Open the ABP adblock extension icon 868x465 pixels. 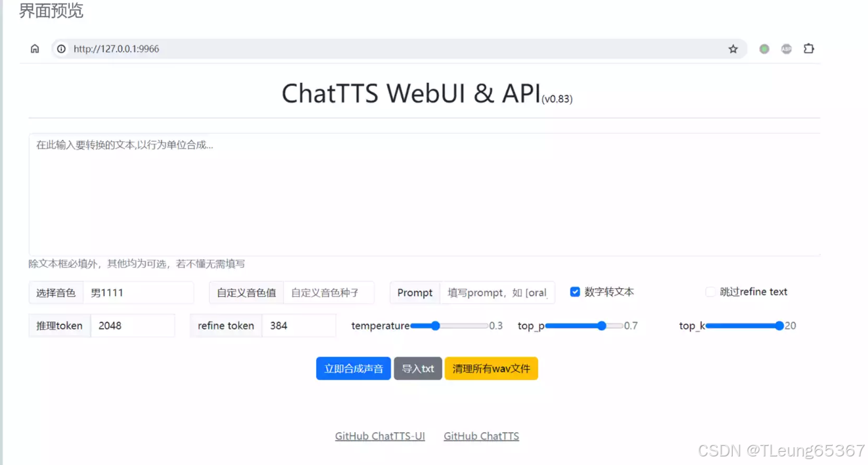pos(787,49)
